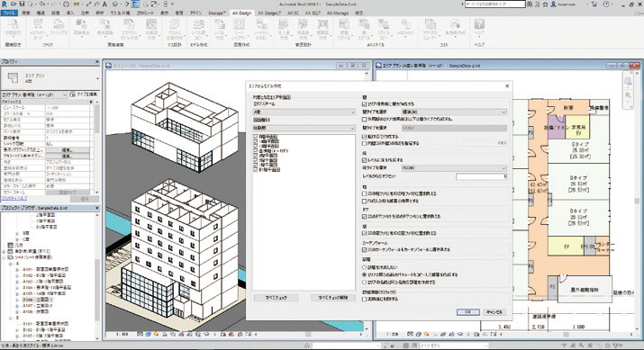Click the Measure tool in quick access toolbar
The image size is (644, 350).
77,4
